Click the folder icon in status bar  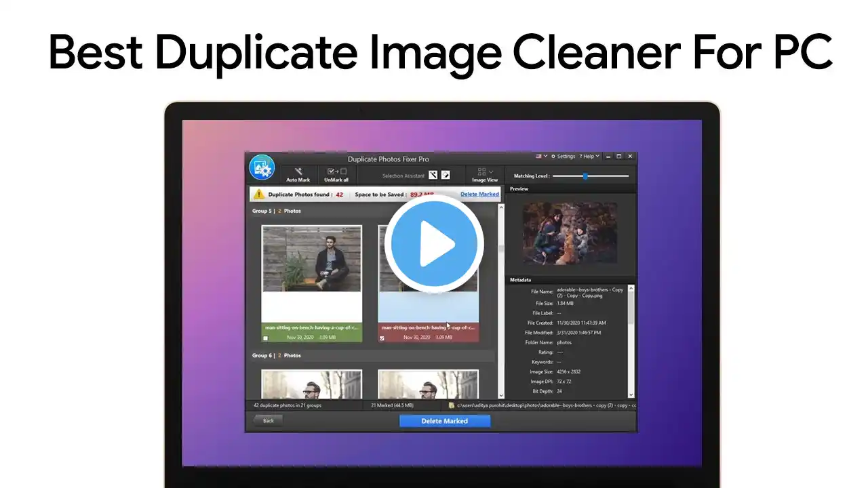pyautogui.click(x=451, y=405)
